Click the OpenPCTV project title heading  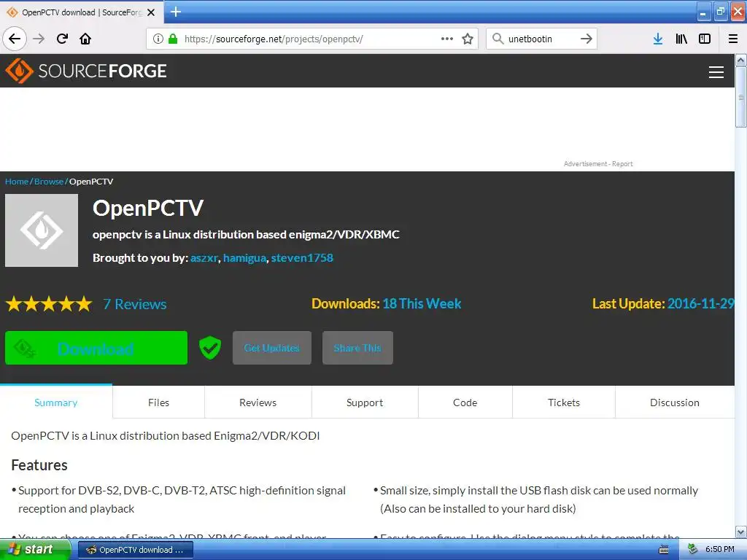pyautogui.click(x=148, y=208)
